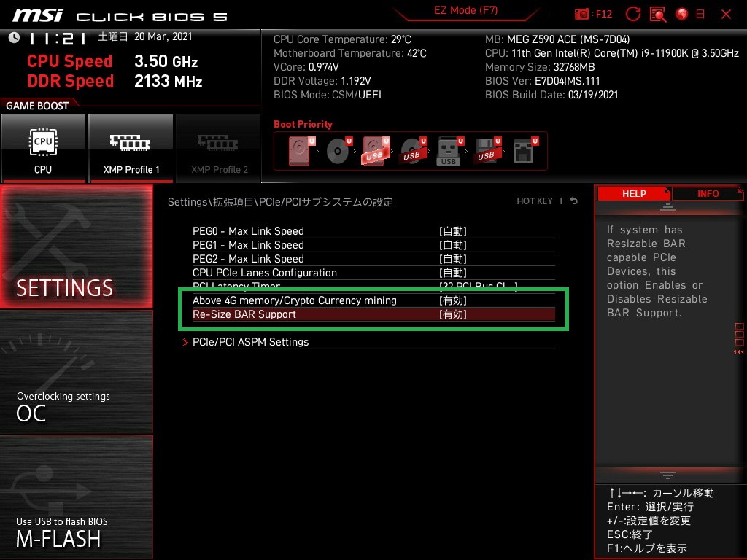Viewport: 747px width, 560px height.
Task: Select the USB hard disk boot device icon
Action: pyautogui.click(x=376, y=151)
